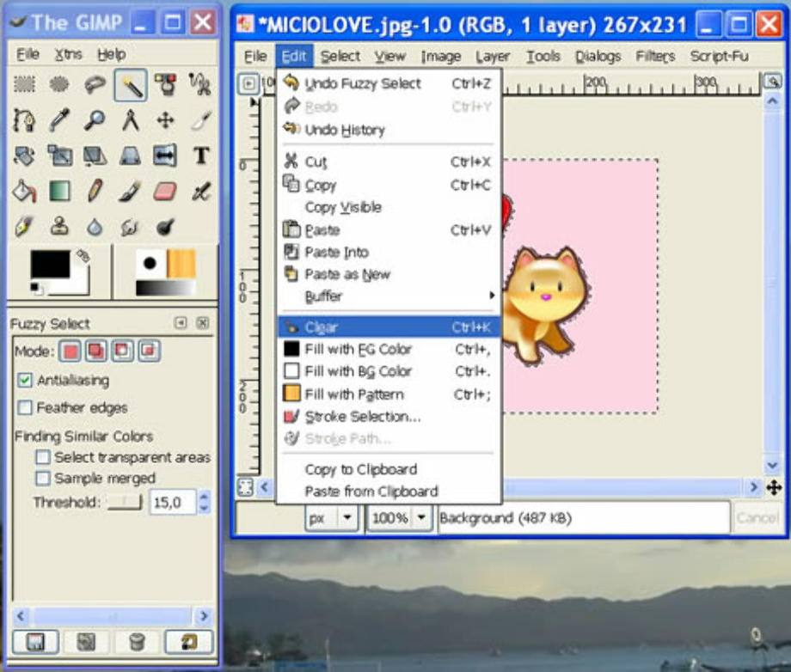791x672 pixels.
Task: Select the Color Picker tool
Action: [59, 120]
